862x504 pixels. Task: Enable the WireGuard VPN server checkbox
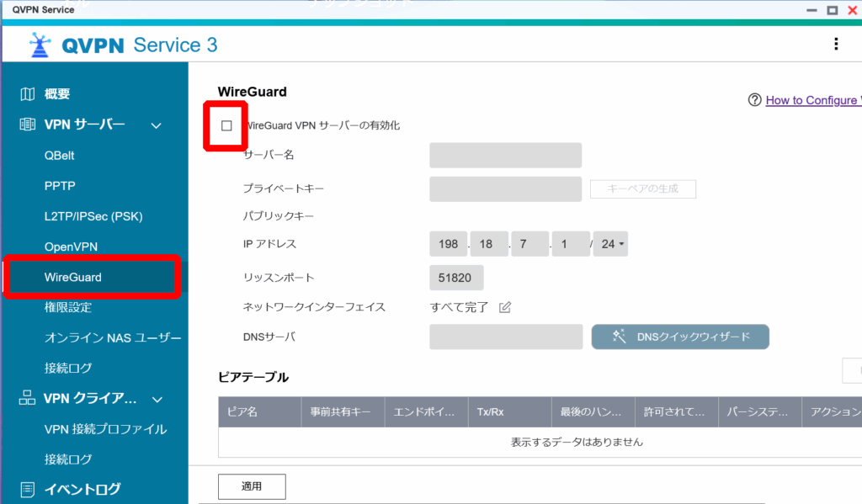pos(226,125)
